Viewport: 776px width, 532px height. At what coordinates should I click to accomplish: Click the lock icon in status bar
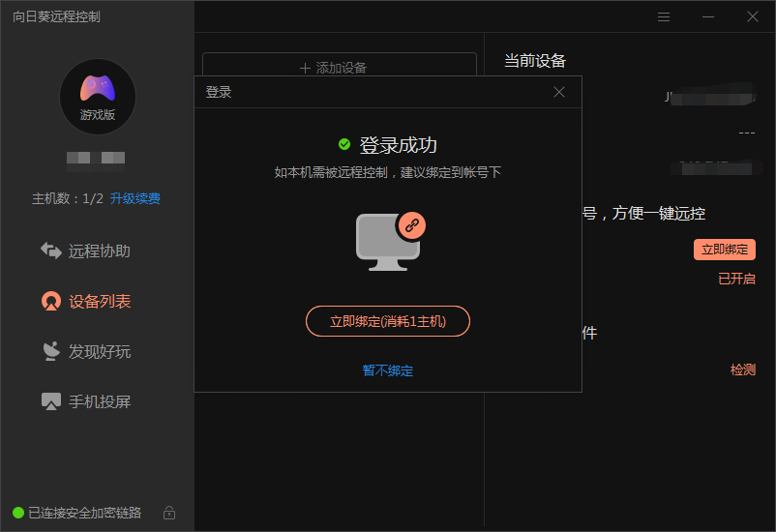click(169, 513)
